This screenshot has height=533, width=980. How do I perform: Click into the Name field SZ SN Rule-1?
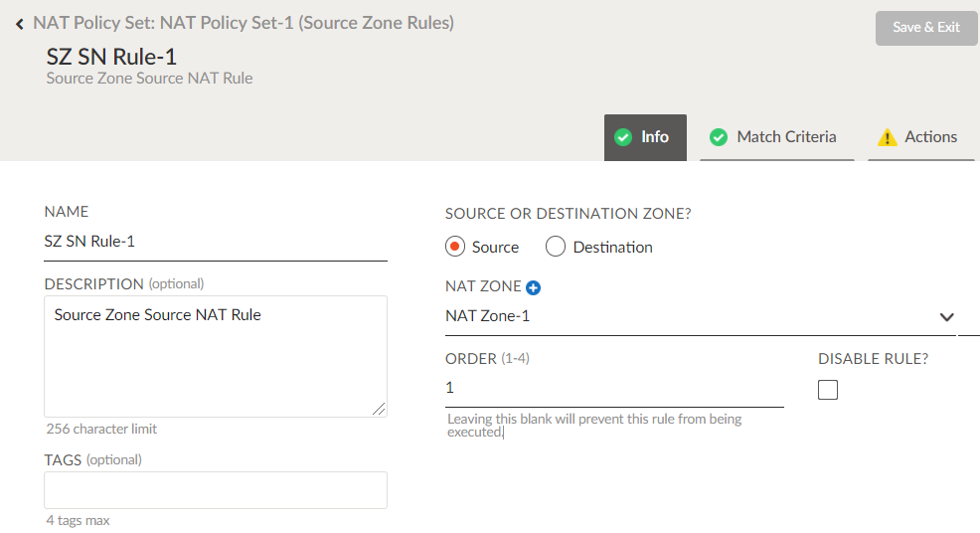coord(215,242)
